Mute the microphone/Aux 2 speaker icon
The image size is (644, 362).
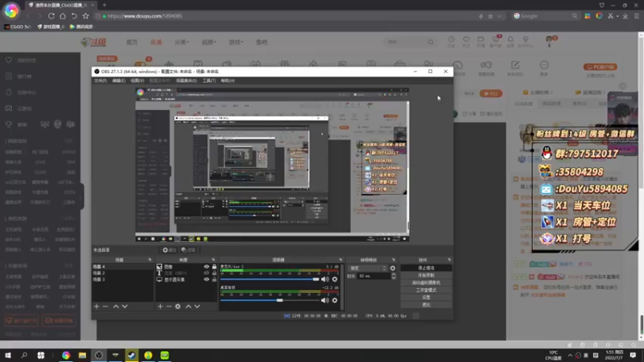click(325, 279)
